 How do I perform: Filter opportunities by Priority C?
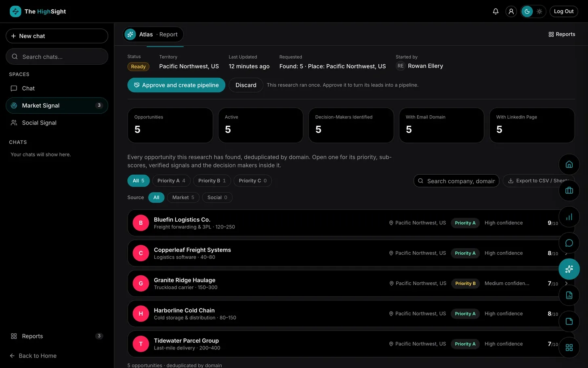point(253,181)
